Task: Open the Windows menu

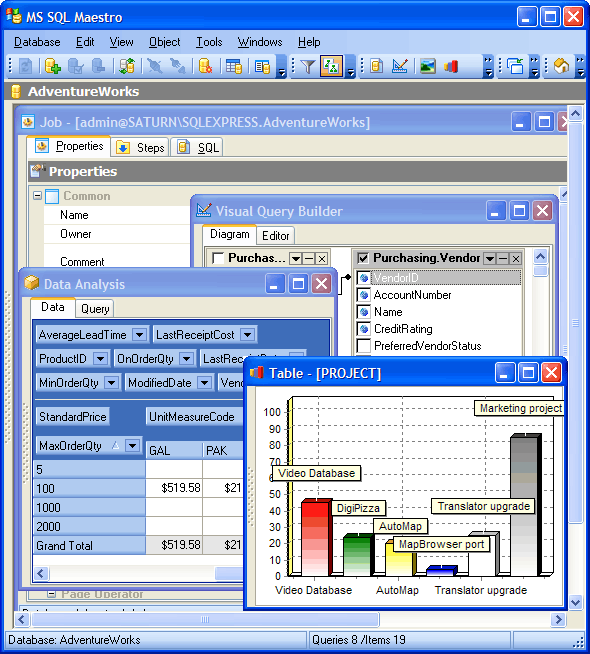Action: 260,42
